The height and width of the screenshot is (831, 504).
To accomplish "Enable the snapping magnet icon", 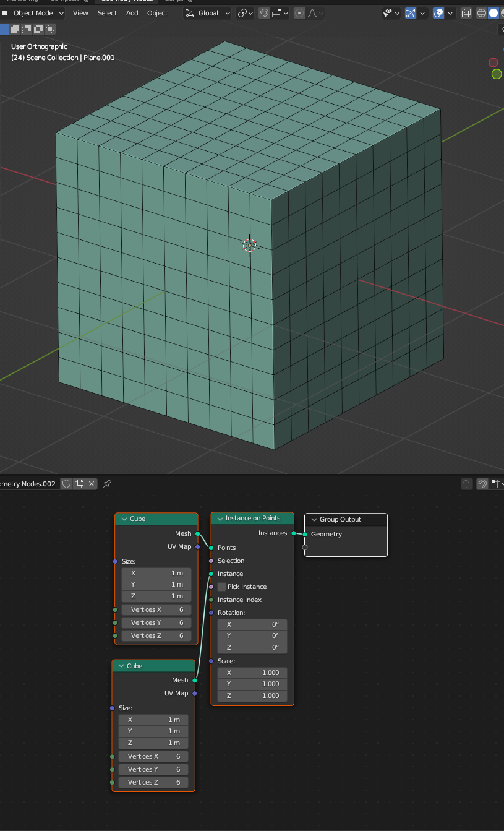I will pos(263,12).
